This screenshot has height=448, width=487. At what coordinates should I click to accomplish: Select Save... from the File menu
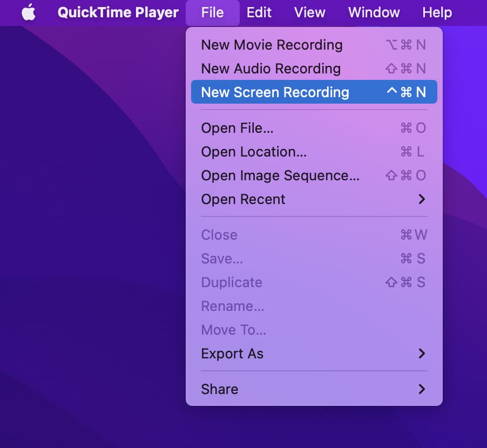click(x=221, y=259)
